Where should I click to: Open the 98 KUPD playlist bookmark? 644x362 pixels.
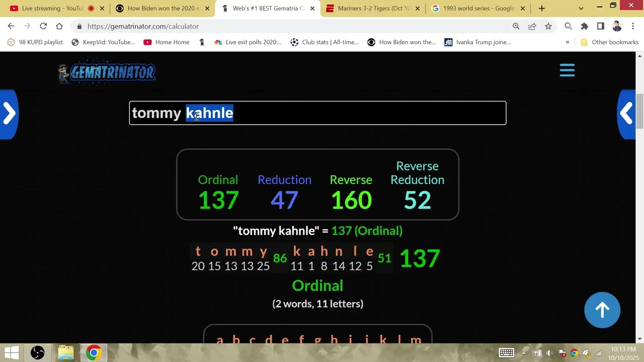click(x=35, y=42)
